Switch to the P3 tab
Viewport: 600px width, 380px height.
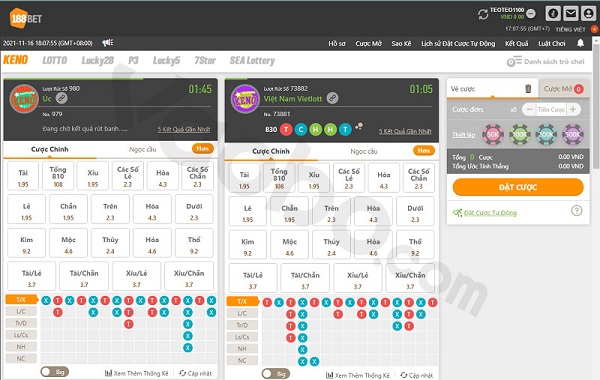[x=133, y=60]
